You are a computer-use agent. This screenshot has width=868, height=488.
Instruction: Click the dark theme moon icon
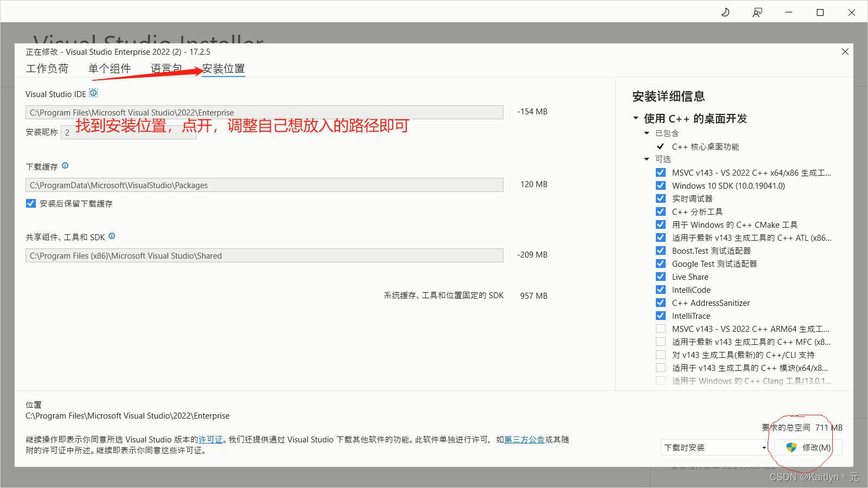coord(725,12)
